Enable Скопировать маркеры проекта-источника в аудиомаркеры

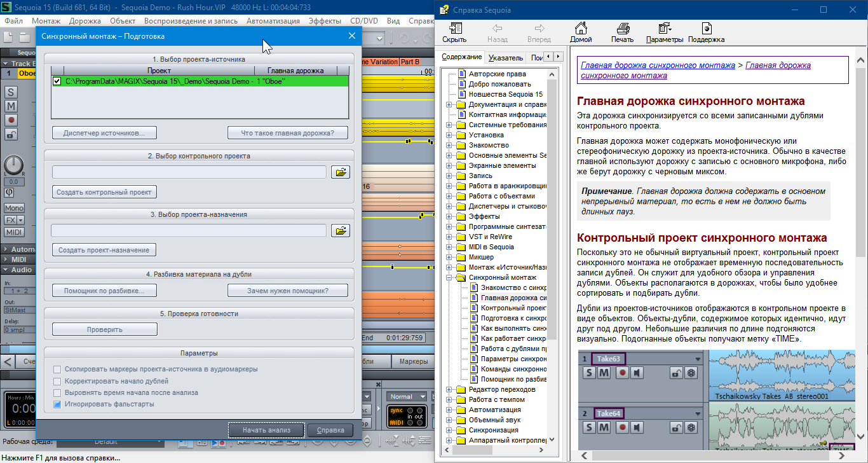tap(57, 370)
